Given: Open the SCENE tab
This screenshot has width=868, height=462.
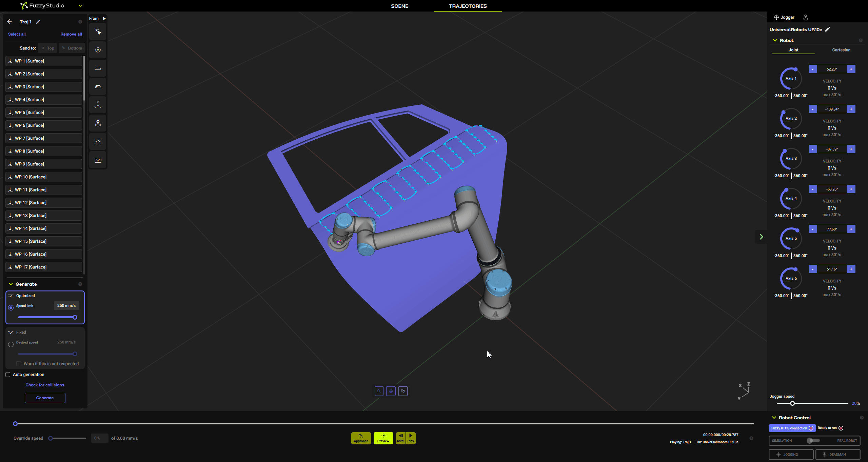Looking at the screenshot, I should [x=399, y=6].
